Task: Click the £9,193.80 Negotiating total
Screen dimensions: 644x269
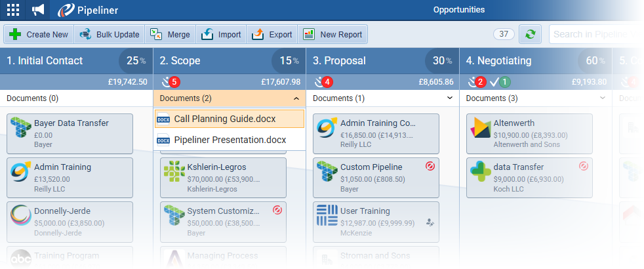Action: tap(590, 82)
